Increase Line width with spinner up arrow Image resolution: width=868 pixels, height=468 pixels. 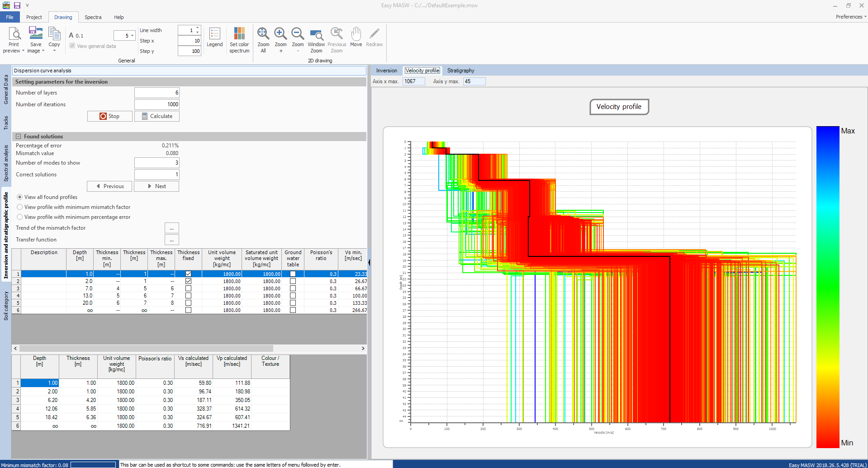point(198,28)
